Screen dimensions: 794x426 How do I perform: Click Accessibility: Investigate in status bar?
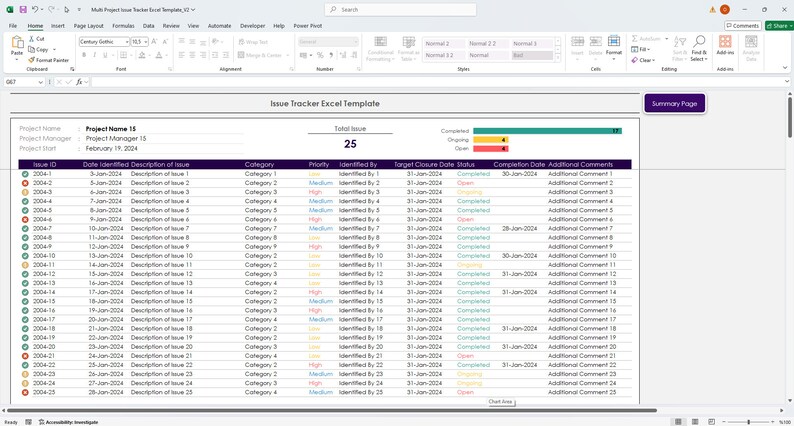(x=68, y=422)
